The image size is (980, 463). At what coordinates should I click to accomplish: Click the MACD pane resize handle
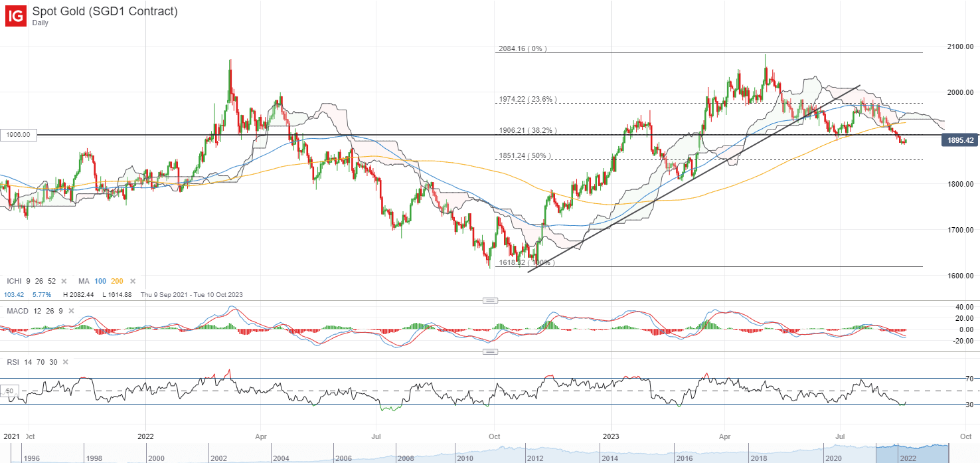(490, 300)
